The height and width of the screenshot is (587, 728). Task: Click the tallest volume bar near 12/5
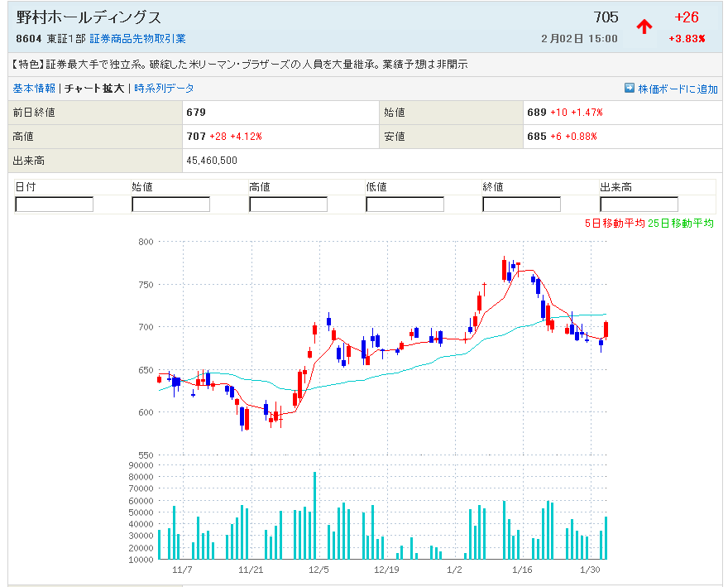point(315,515)
